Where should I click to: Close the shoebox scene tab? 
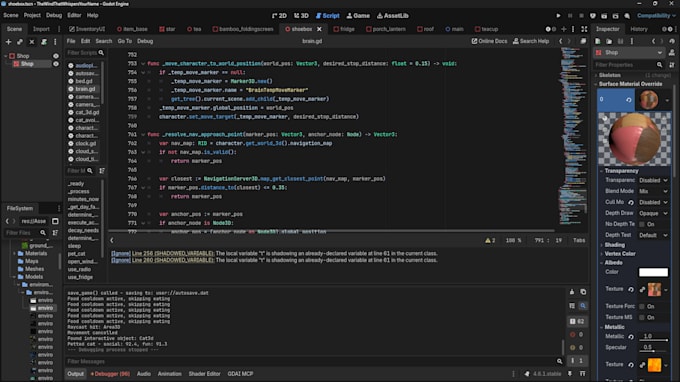(x=319, y=29)
